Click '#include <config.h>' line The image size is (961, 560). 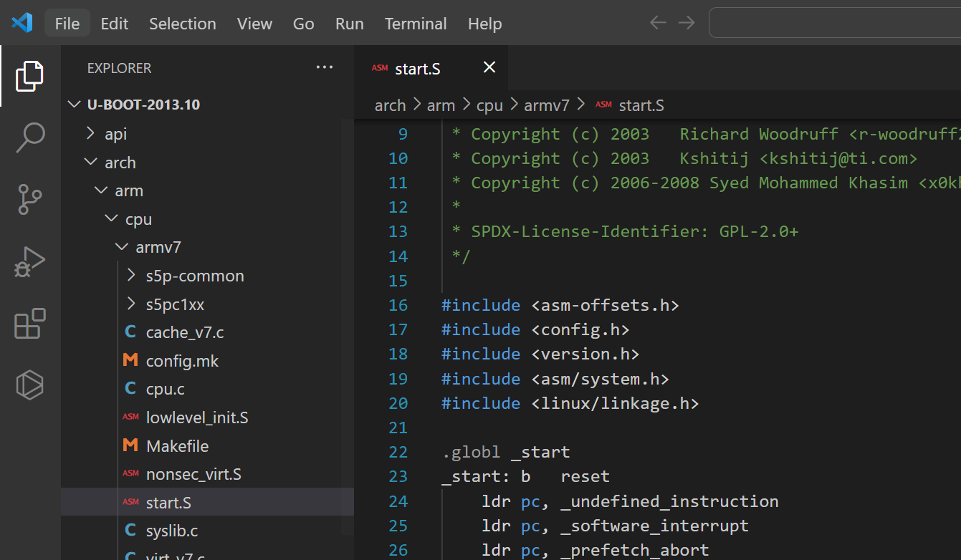[x=535, y=329]
